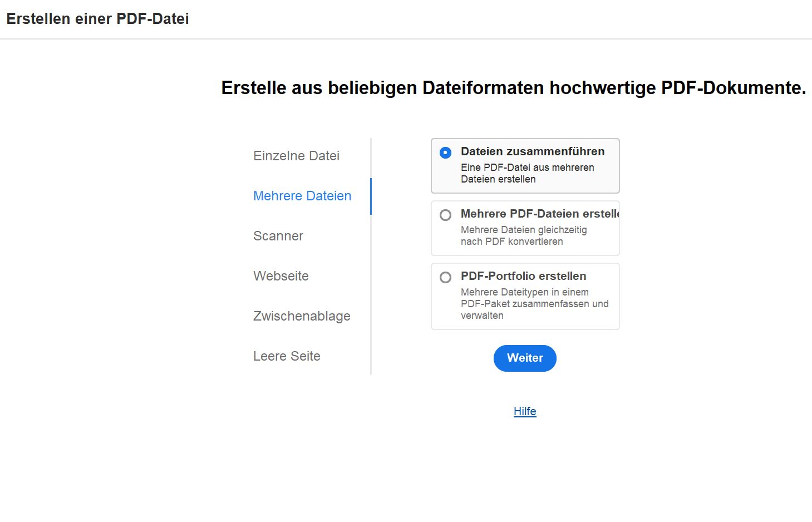Enable the "PDF-Portfolio erstellen" option
Screen dimensions: 812x522
[x=445, y=277]
